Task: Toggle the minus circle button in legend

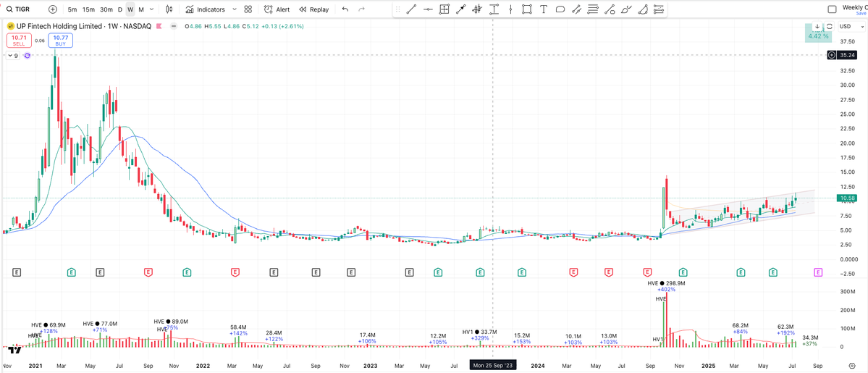Action: tap(174, 26)
